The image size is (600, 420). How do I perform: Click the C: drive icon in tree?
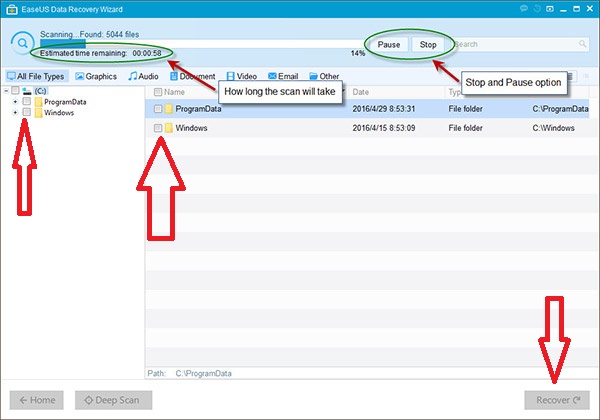click(26, 91)
